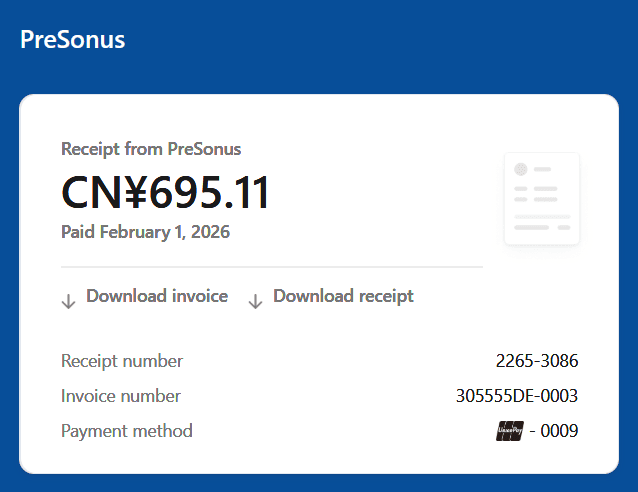Click the Paid February 1, 2026 date
Image resolution: width=638 pixels, height=492 pixels.
(145, 232)
